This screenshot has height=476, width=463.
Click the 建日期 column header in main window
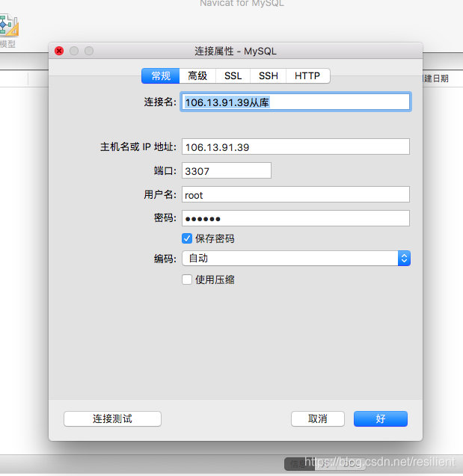click(x=436, y=79)
